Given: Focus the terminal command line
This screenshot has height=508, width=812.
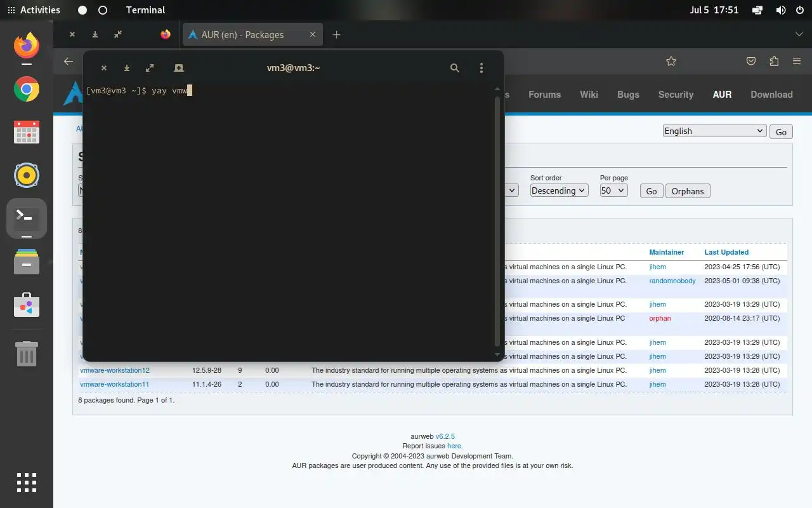Looking at the screenshot, I should (x=290, y=91).
